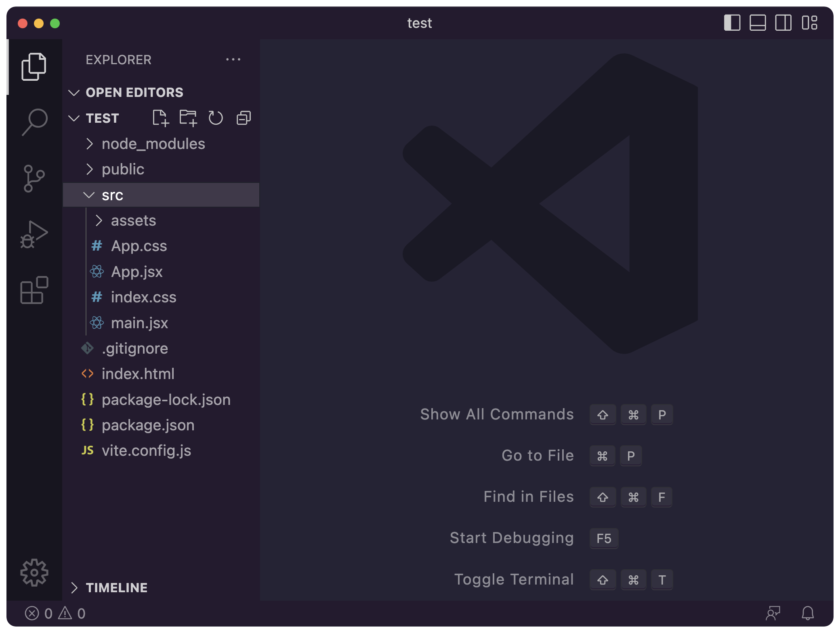The width and height of the screenshot is (840, 633).
Task: Toggle secondary side bar visibility
Action: pos(783,23)
